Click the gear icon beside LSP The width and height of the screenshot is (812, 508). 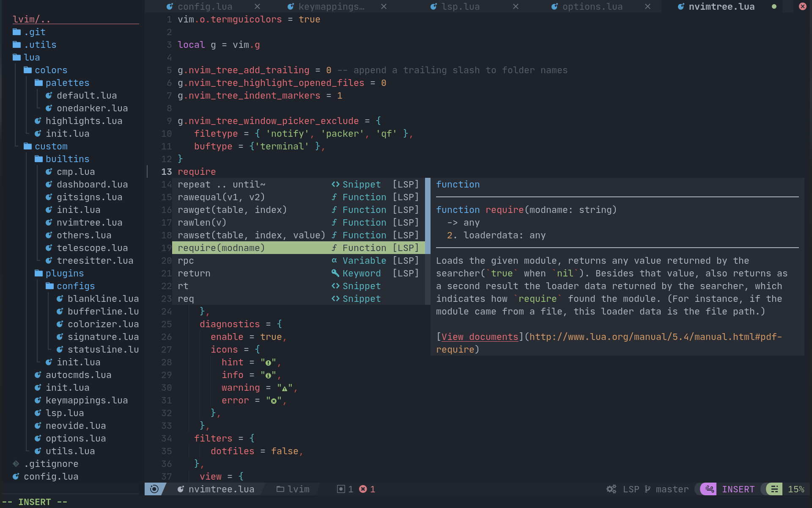click(x=611, y=489)
